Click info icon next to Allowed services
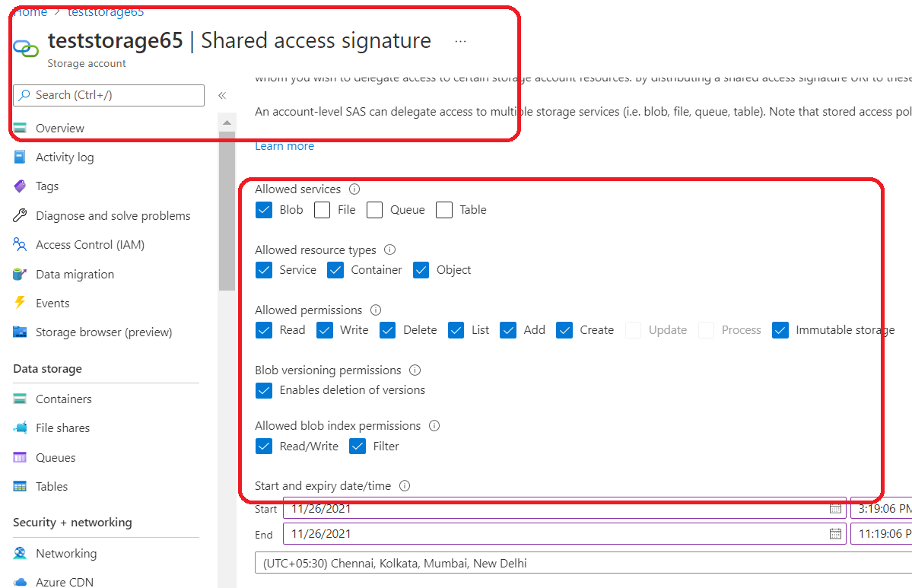Viewport: 912px width, 588px height. [354, 189]
